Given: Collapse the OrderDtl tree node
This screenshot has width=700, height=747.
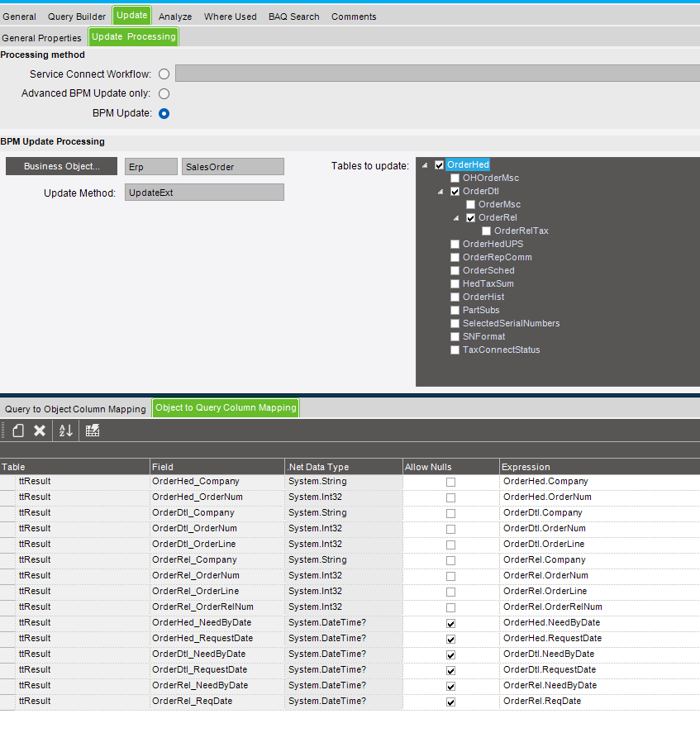Looking at the screenshot, I should [440, 192].
